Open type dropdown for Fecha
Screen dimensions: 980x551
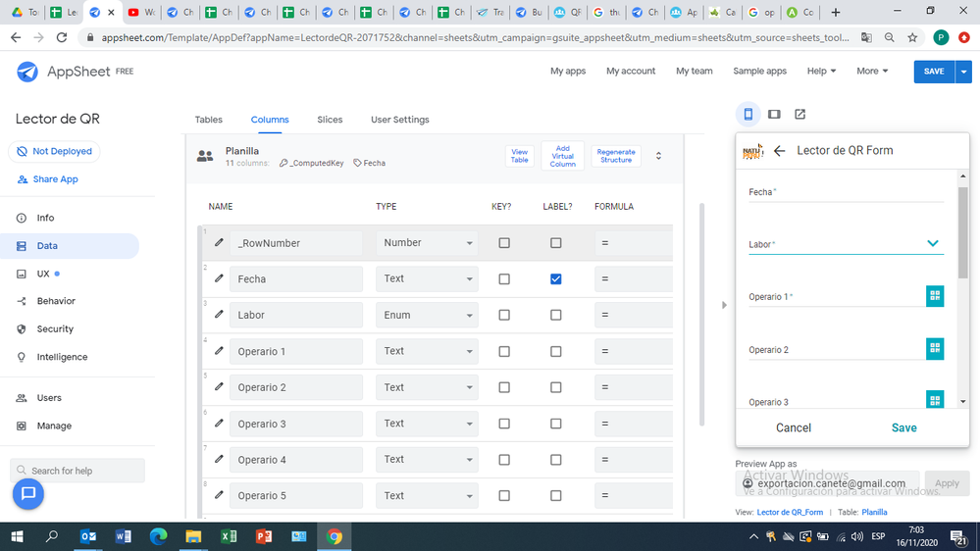click(x=427, y=279)
